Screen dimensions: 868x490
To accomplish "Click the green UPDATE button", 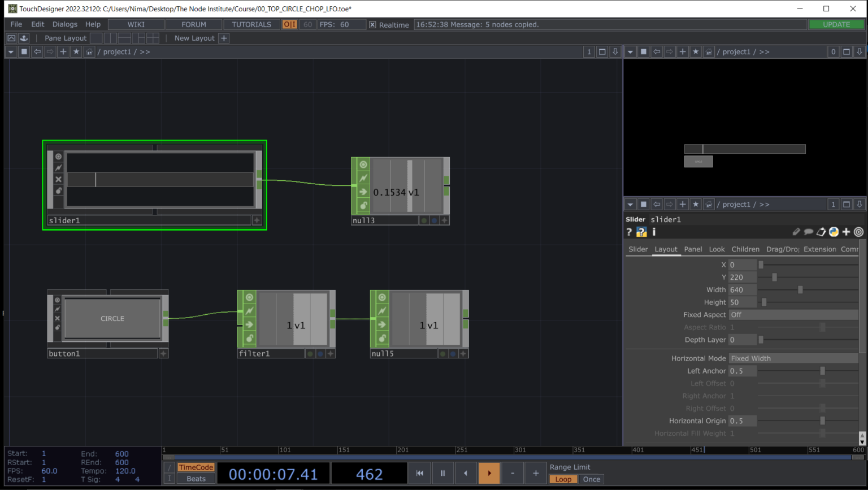I will tap(836, 24).
